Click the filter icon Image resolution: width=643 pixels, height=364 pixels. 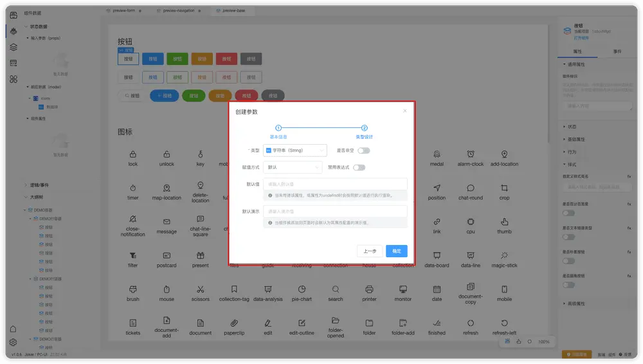(133, 256)
